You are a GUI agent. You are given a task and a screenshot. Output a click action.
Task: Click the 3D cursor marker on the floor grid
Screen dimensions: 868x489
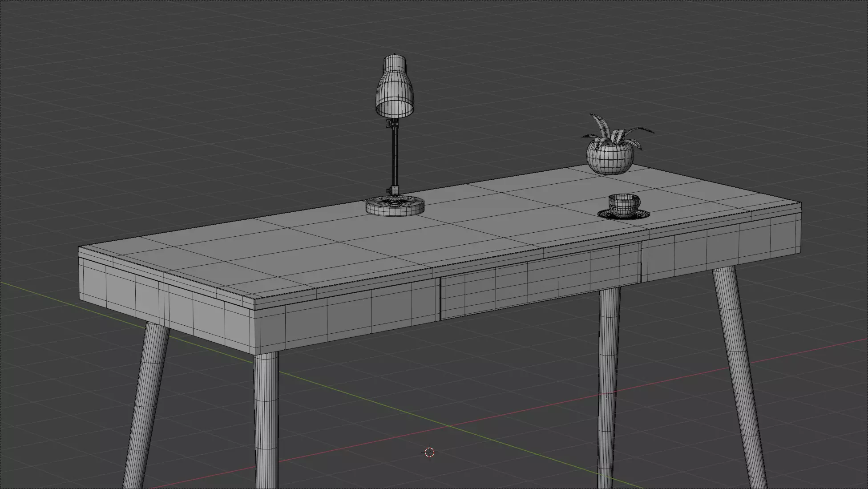tap(429, 453)
